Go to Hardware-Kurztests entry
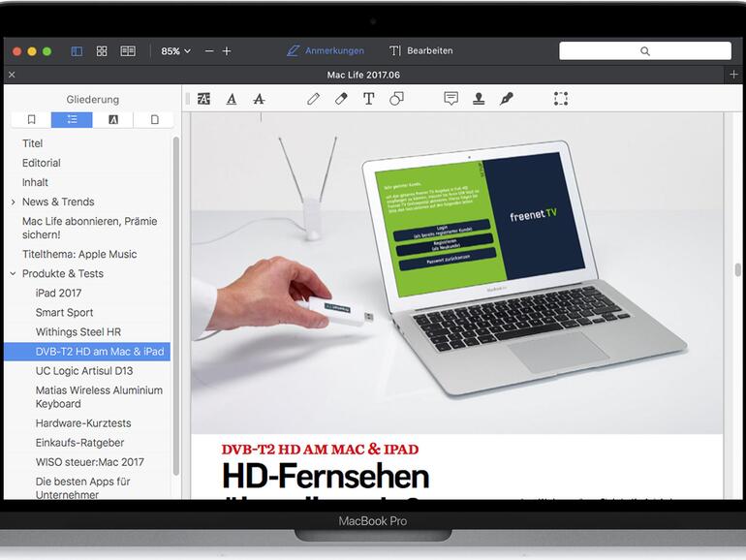Screen dimensions: 746x560 pyautogui.click(x=83, y=423)
